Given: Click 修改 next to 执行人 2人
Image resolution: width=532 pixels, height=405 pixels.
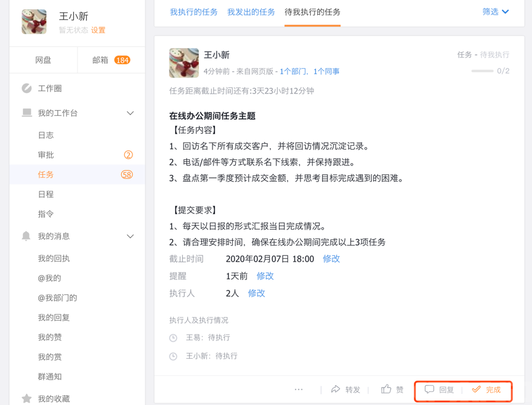Looking at the screenshot, I should pos(257,294).
